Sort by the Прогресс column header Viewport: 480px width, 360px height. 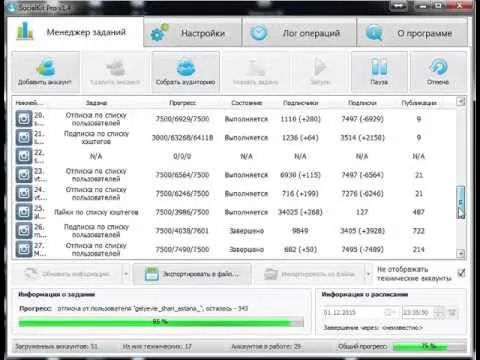tap(182, 103)
